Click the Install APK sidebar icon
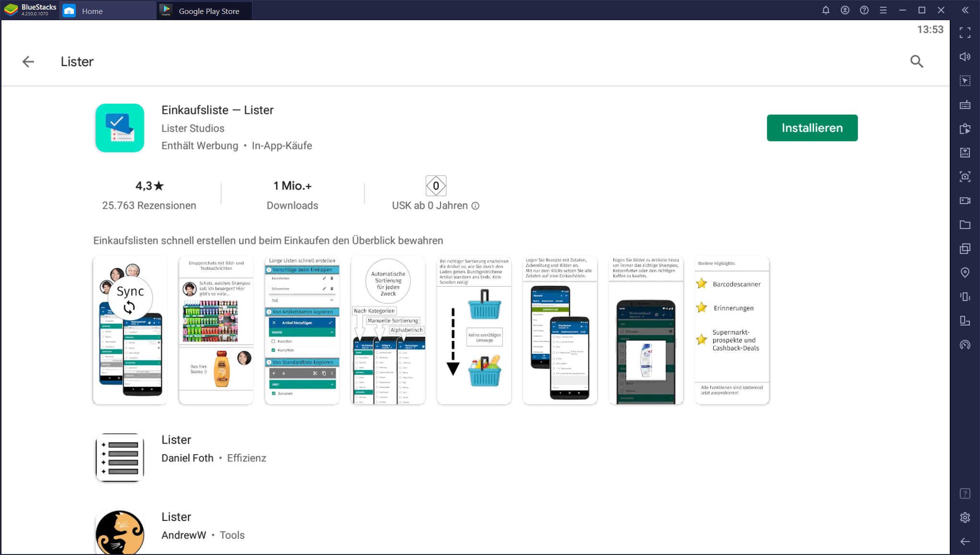 [965, 153]
